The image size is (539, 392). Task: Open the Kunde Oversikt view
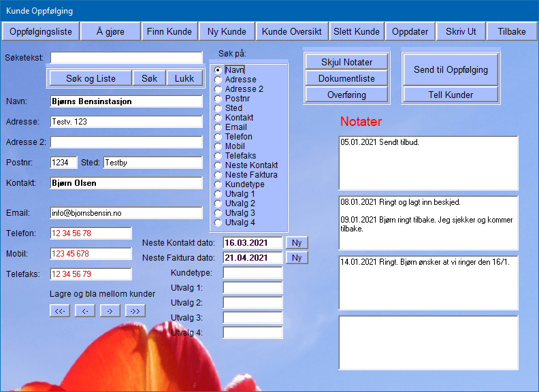click(292, 32)
